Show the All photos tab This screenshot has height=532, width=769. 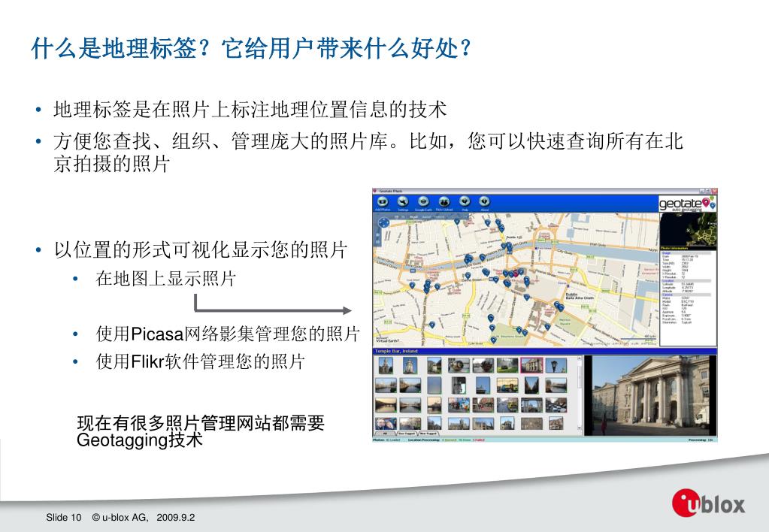click(x=385, y=434)
